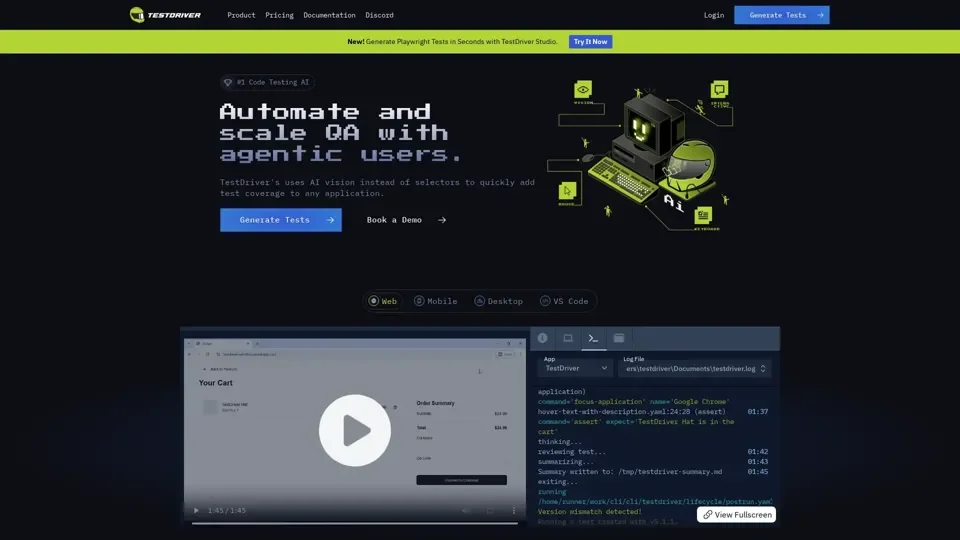Click the #1 Code Testing AI badge

coord(267,82)
